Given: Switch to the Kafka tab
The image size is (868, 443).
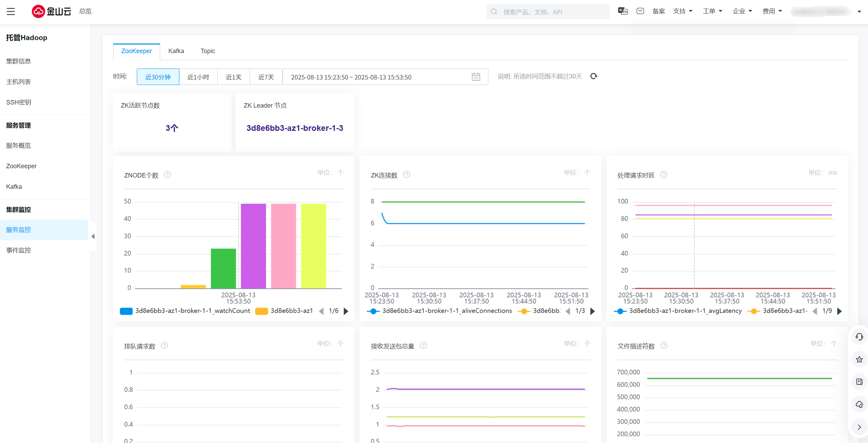Looking at the screenshot, I should tap(176, 51).
